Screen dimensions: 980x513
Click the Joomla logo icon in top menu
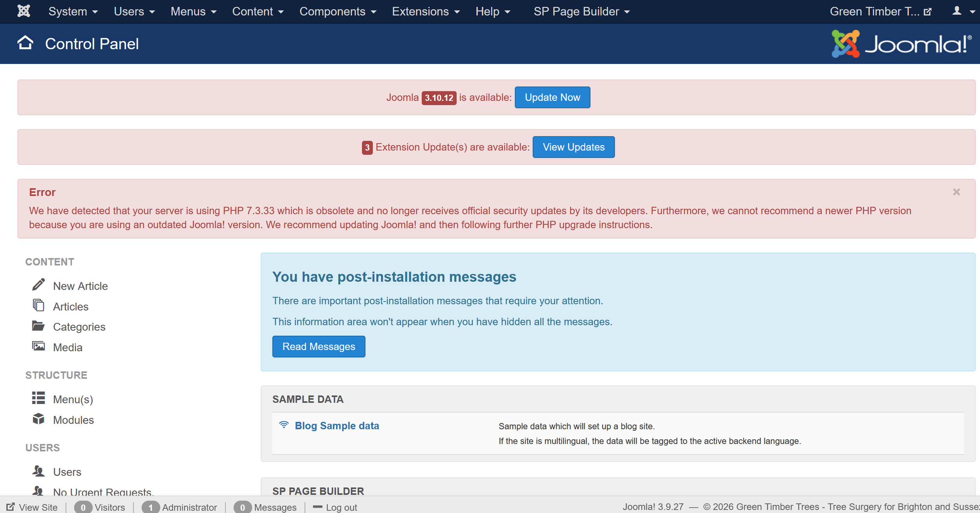[x=24, y=11]
